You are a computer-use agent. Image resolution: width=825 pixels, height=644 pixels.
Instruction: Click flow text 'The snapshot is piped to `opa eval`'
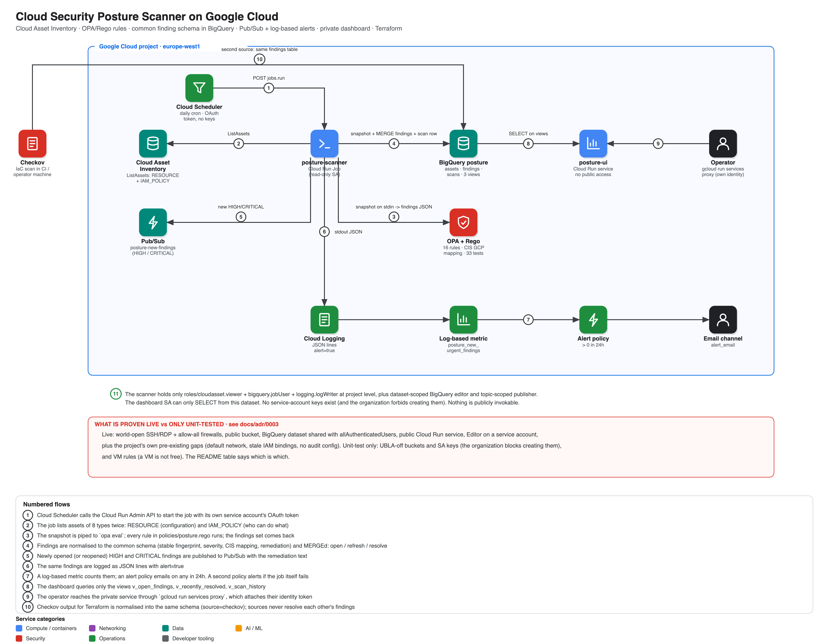[x=165, y=536]
